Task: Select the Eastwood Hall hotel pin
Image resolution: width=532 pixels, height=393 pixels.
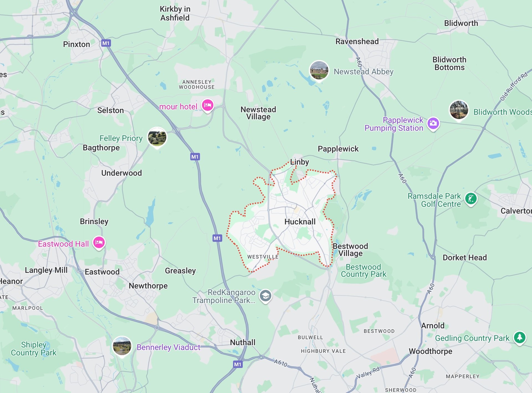Action: [99, 243]
